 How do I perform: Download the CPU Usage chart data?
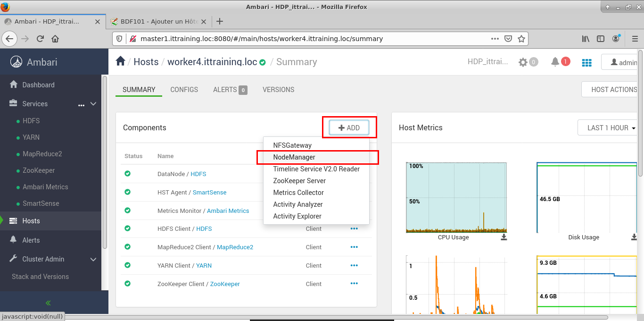504,237
